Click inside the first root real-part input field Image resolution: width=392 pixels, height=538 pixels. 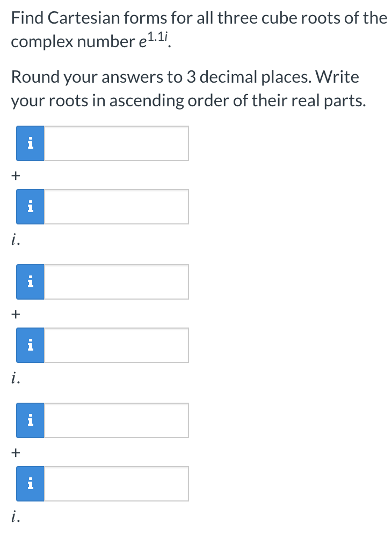coord(115,143)
